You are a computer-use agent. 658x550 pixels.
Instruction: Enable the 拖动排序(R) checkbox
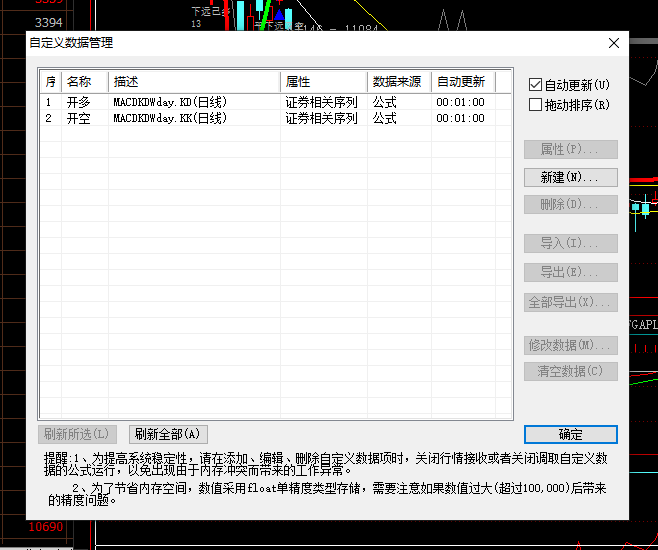535,105
